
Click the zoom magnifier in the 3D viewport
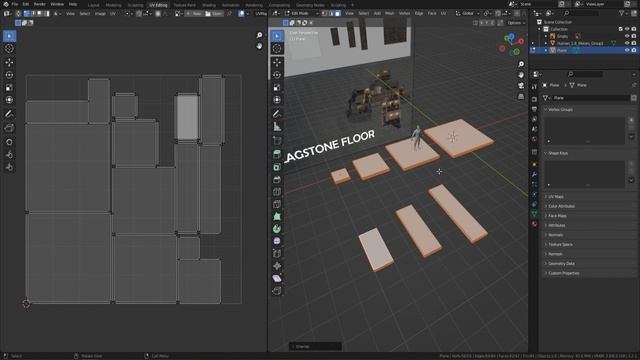pos(521,64)
